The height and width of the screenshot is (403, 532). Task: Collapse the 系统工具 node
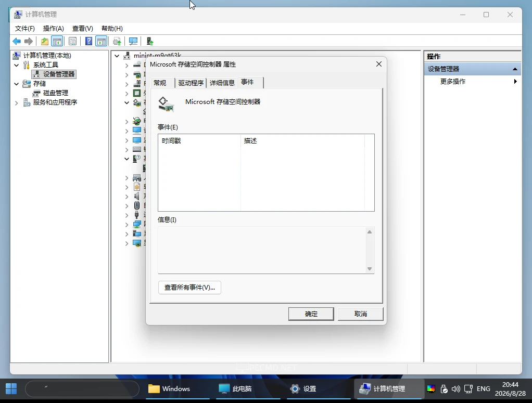16,65
